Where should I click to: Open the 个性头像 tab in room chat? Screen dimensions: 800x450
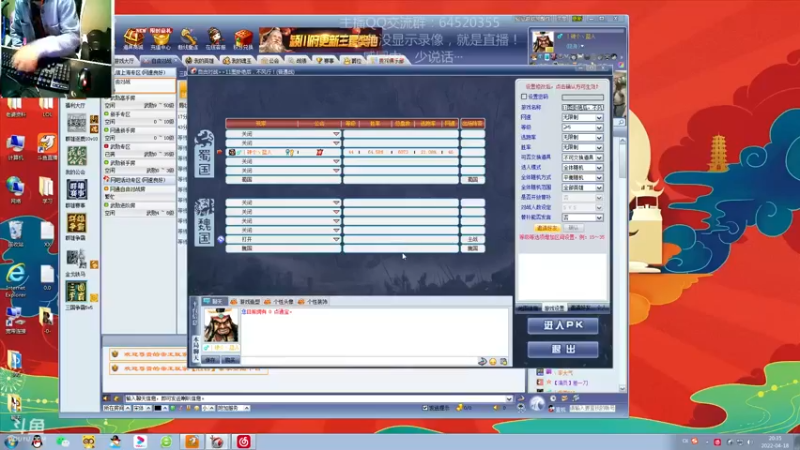point(280,302)
